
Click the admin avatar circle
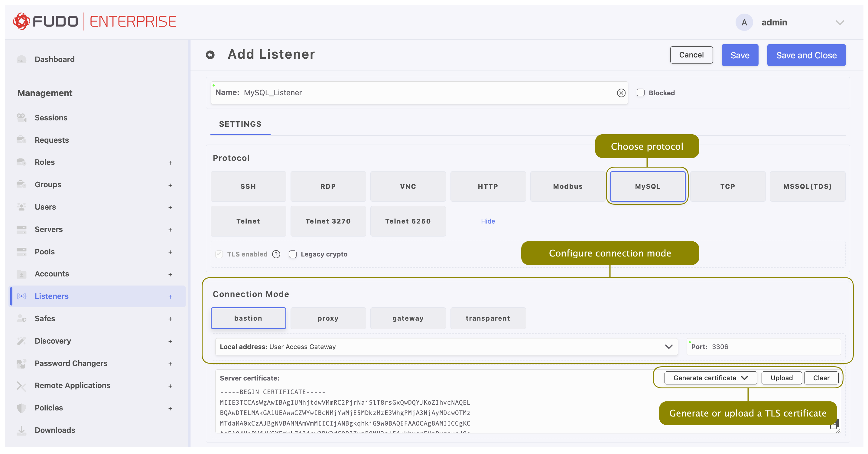[x=744, y=22]
